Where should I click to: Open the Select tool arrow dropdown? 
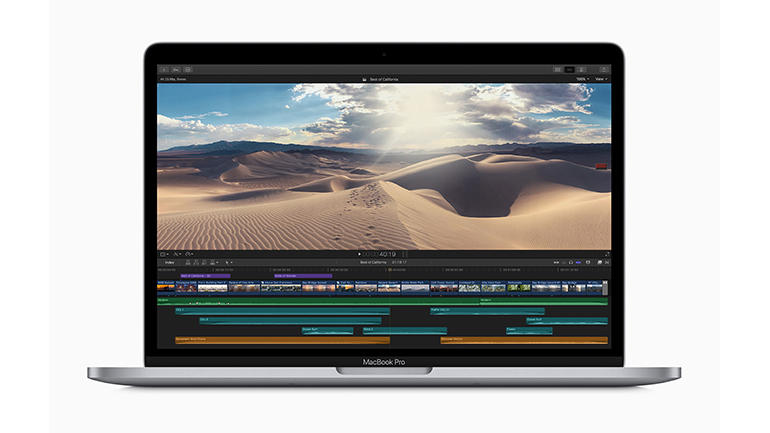[229, 263]
